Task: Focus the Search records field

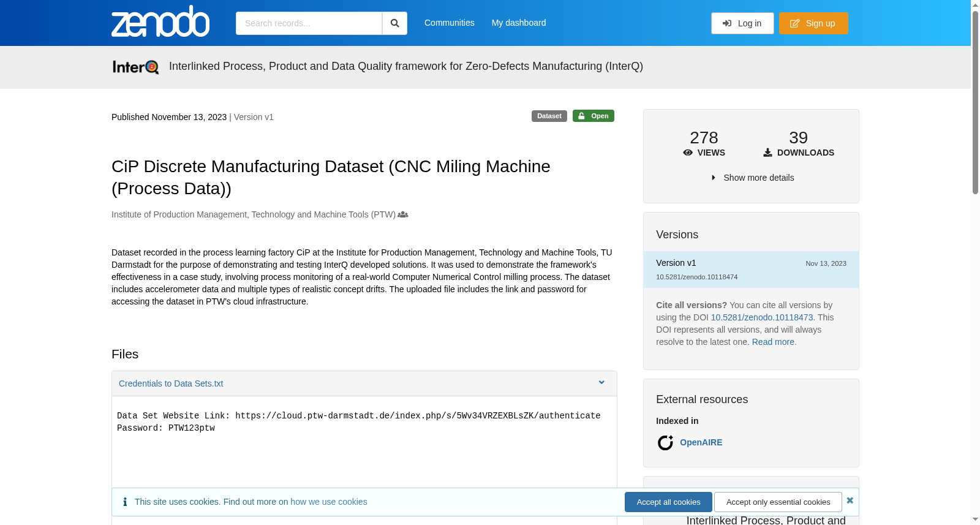Action: click(309, 23)
